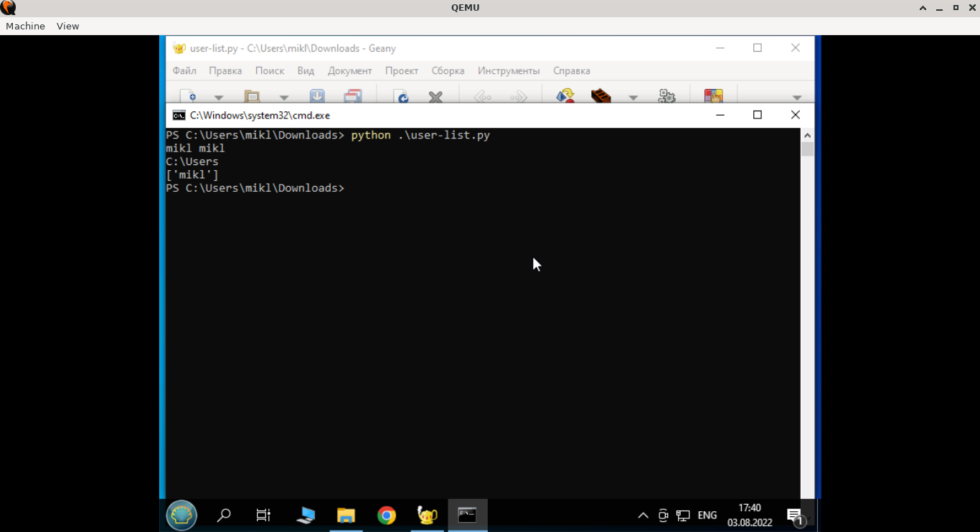Expand the Build options dropdown arrow
The height and width of the screenshot is (532, 980).
click(x=633, y=97)
